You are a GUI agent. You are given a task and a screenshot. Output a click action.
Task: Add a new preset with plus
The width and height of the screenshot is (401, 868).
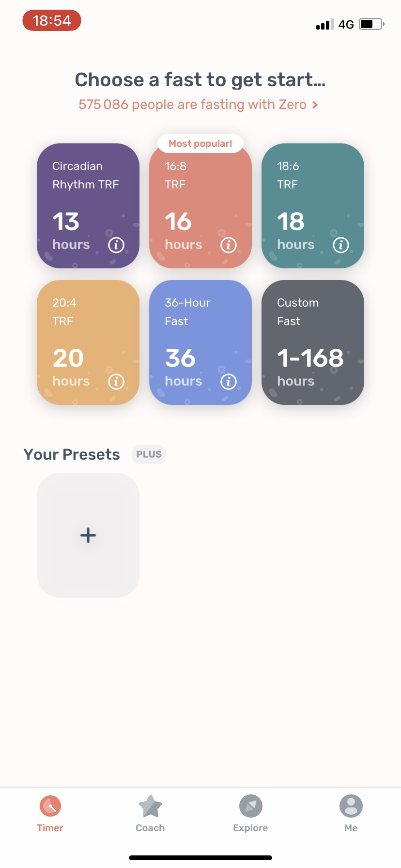pyautogui.click(x=88, y=535)
